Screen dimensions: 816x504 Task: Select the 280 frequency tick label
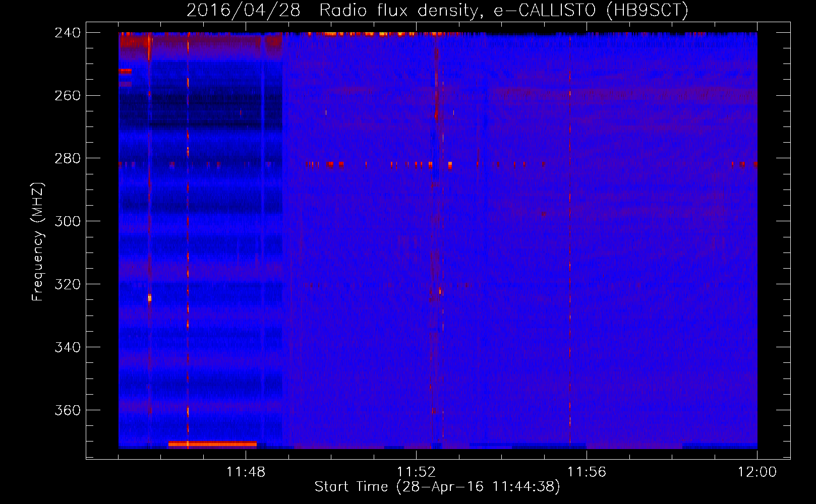(x=68, y=159)
